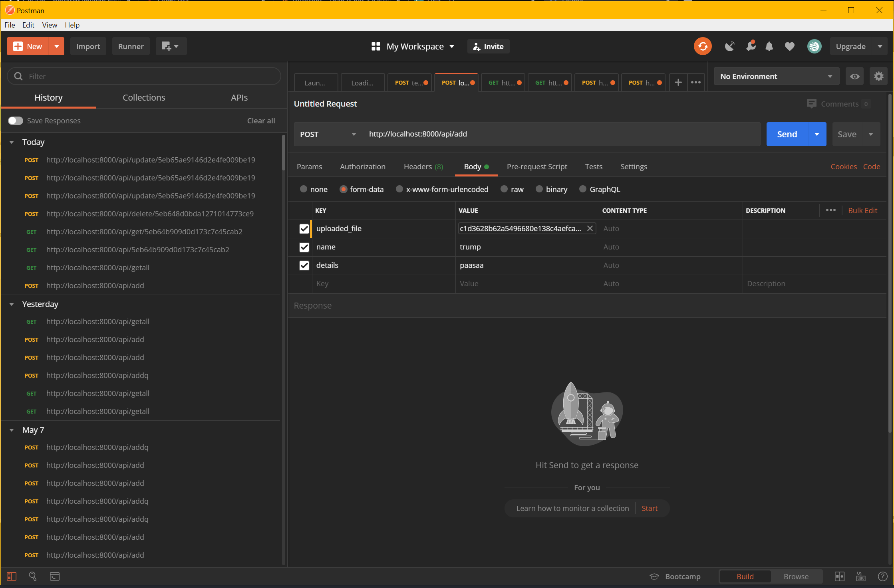Click the history Filter search field

144,76
